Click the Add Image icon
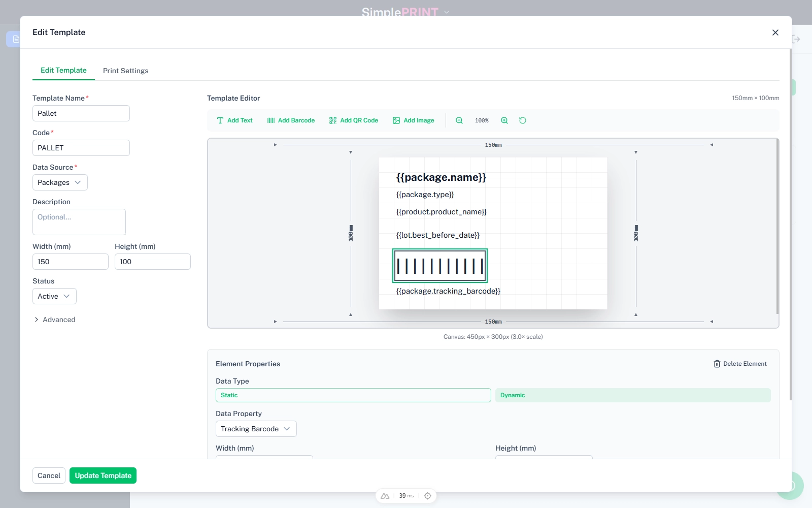 (396, 120)
